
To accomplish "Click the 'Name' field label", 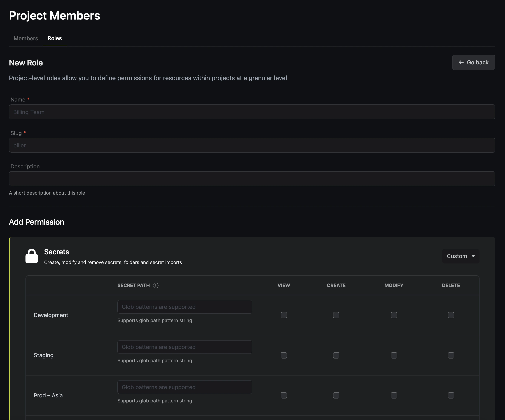I will point(18,100).
